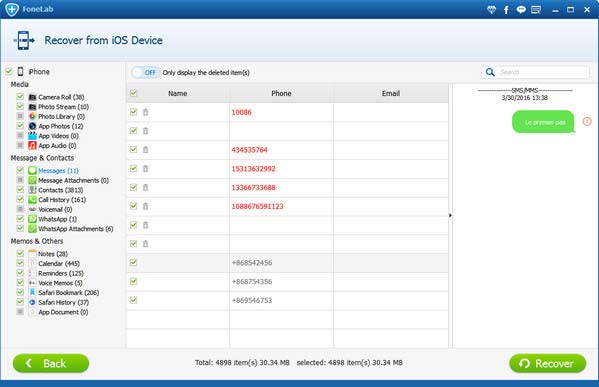The width and height of the screenshot is (599, 387).
Task: Open Reminders (125) category
Action: pos(61,273)
